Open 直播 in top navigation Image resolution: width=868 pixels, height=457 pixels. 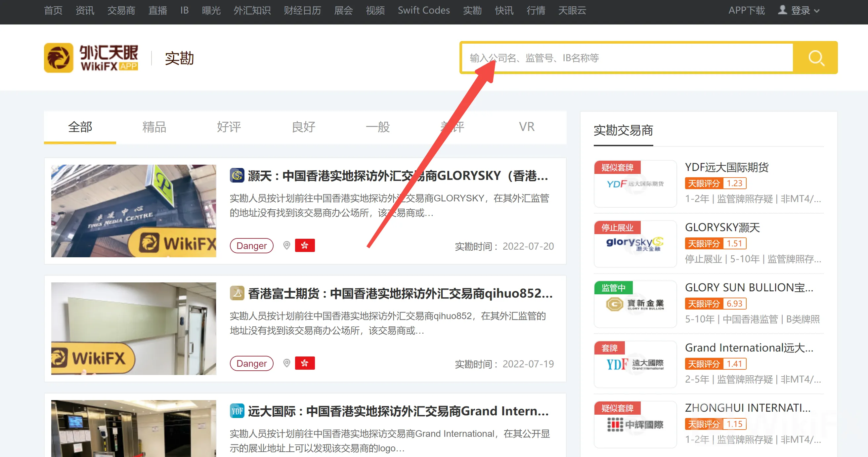click(158, 11)
